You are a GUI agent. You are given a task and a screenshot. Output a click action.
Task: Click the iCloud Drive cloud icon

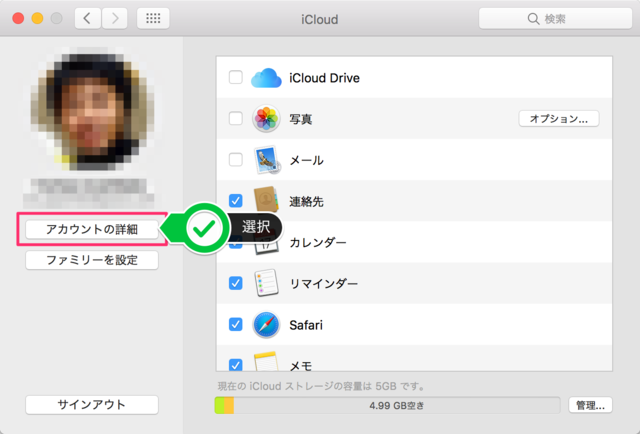point(266,78)
